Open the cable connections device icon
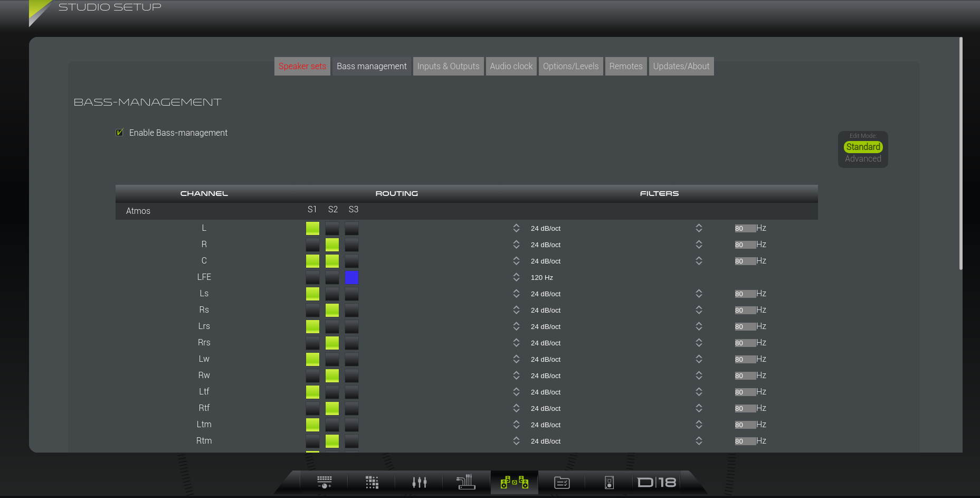 466,482
